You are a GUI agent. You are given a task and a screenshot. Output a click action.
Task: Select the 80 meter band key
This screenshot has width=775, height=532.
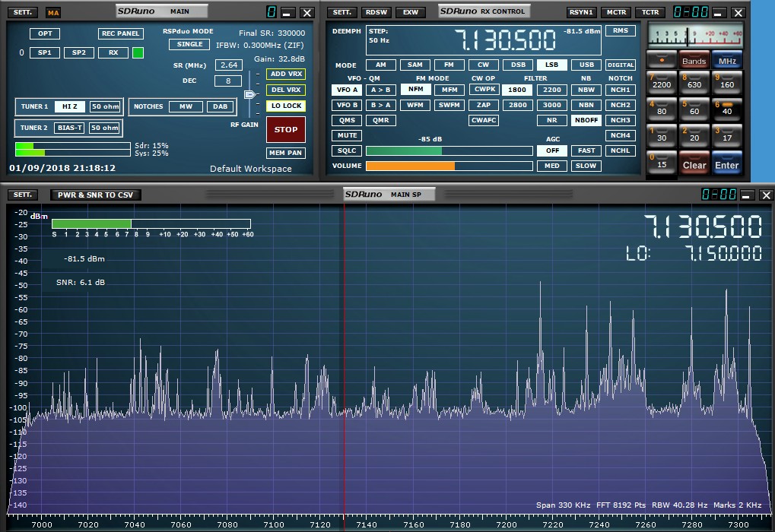click(x=662, y=109)
